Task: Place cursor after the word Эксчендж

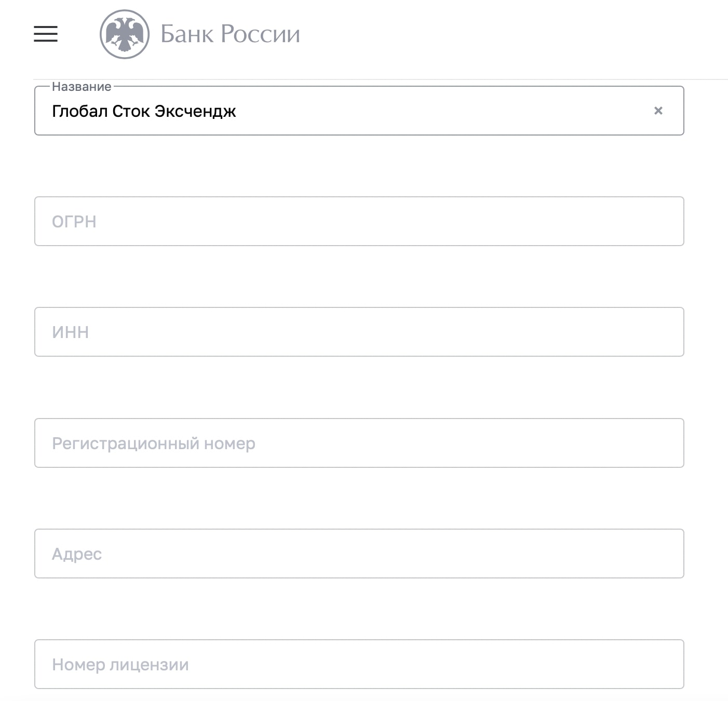Action: pos(238,111)
